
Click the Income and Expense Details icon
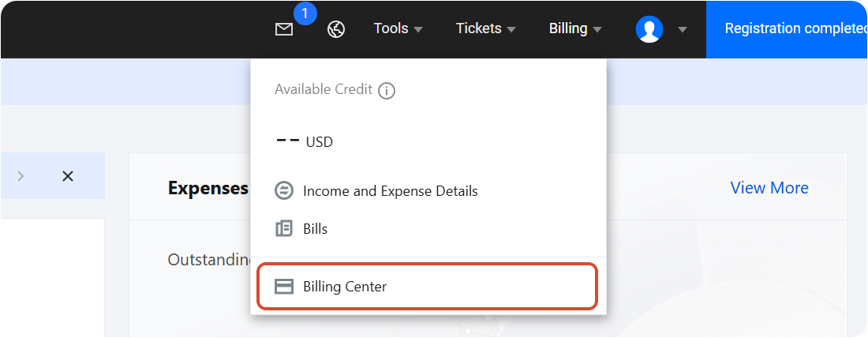pos(283,191)
